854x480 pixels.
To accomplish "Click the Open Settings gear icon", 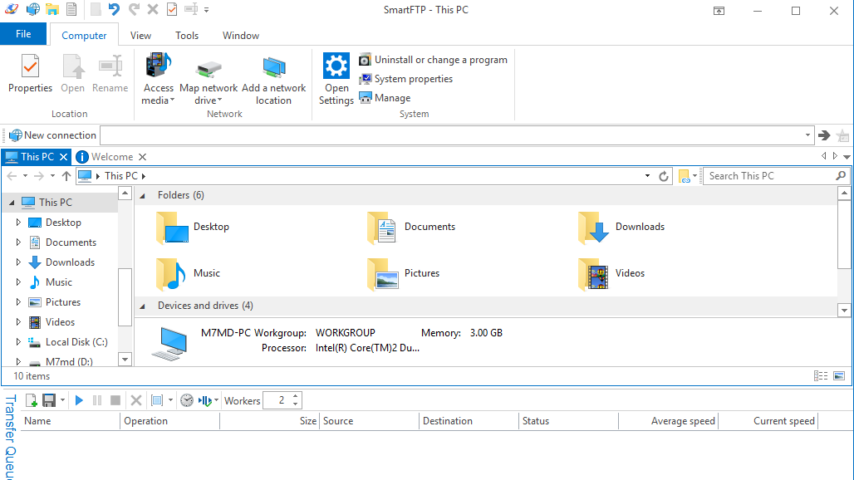I will (336, 66).
